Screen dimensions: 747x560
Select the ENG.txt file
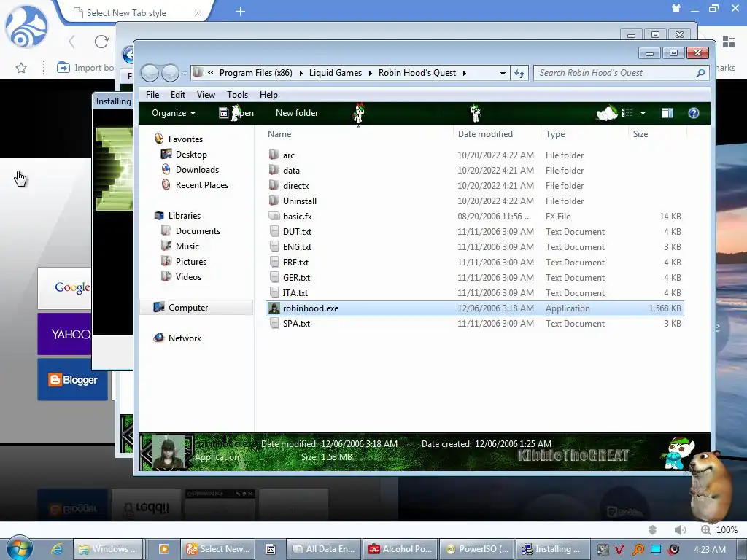475,246
